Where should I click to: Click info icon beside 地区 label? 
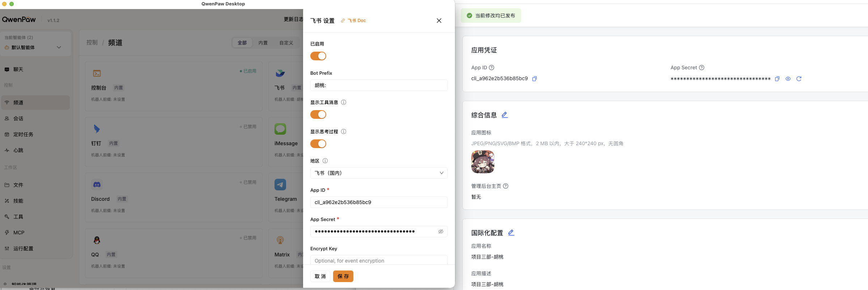pos(325,161)
